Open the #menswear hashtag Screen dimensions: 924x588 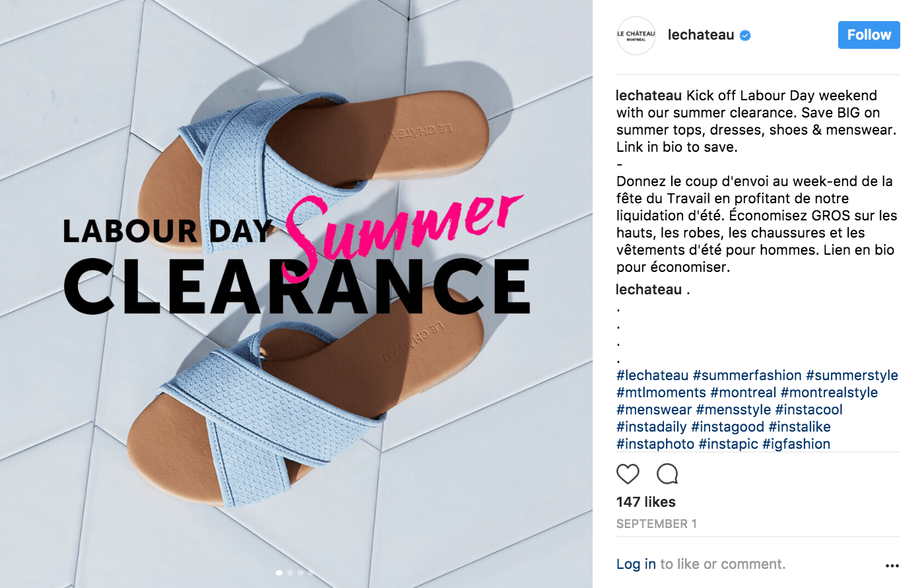click(654, 410)
